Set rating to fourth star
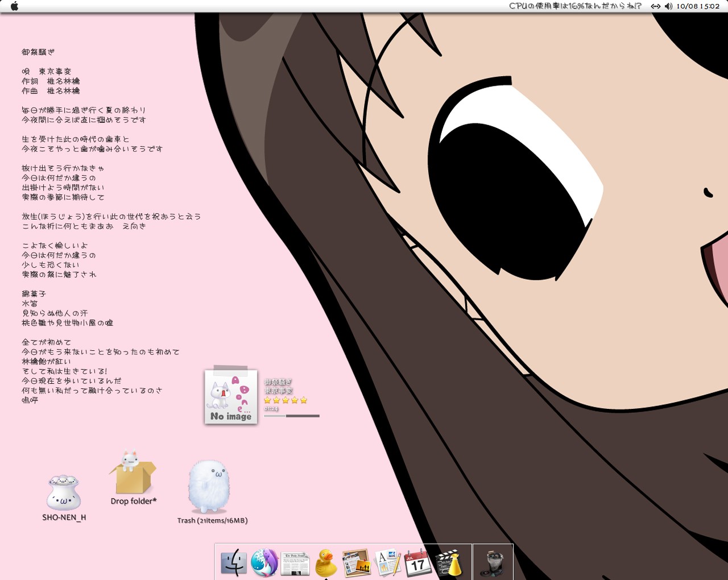Viewport: 728px width, 580px height. pos(295,400)
